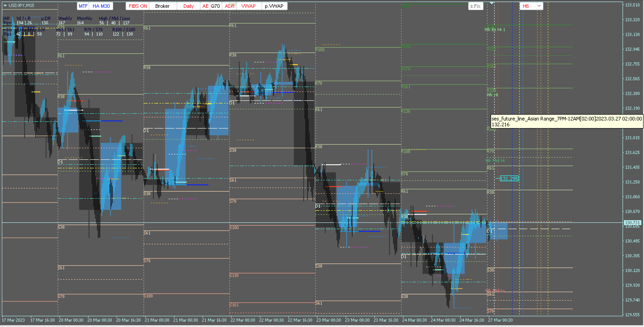This screenshot has height=327, width=644.
Task: Click the Q70 button
Action: [x=215, y=6]
